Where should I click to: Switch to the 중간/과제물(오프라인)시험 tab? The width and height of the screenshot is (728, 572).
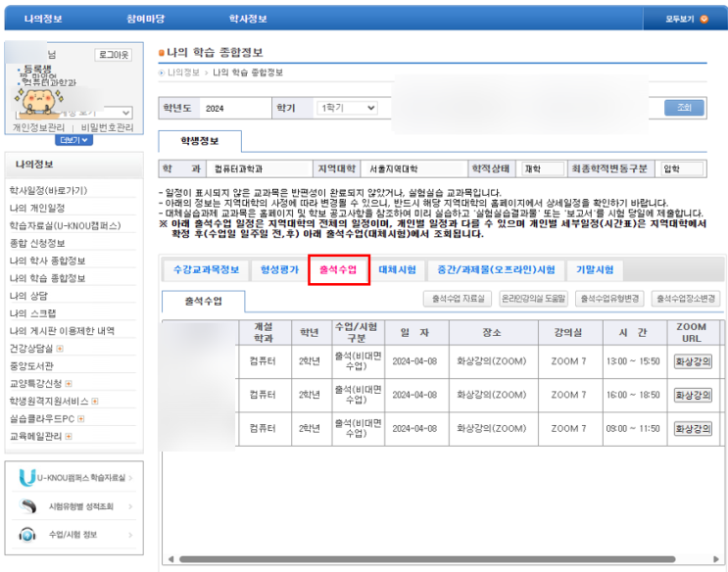coord(496,270)
